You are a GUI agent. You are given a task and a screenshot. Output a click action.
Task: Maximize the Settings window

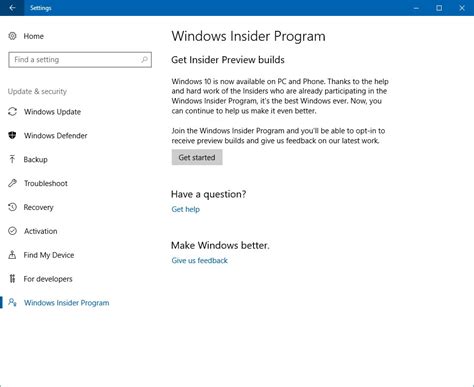[439, 8]
